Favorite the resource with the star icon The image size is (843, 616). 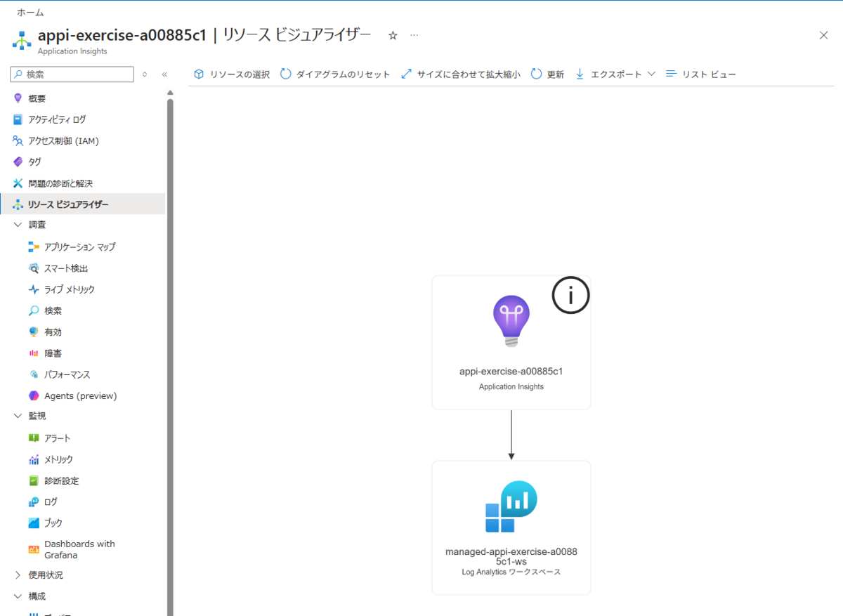(x=393, y=35)
